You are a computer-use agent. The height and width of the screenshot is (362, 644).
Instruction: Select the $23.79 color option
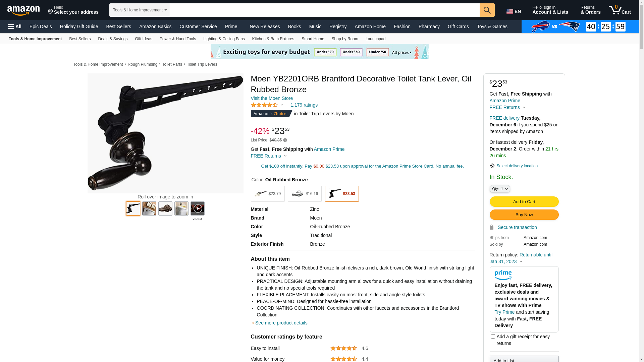tap(268, 194)
